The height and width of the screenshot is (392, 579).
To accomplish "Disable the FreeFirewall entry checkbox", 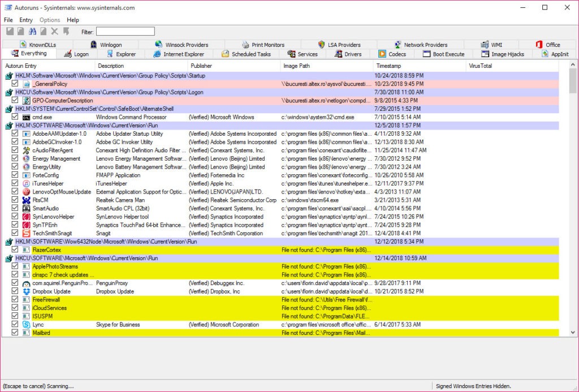I will 15,299.
